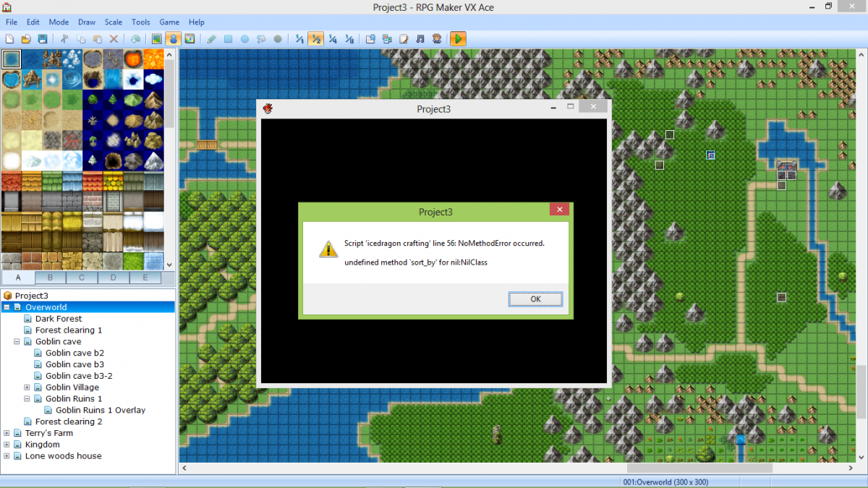Select the Shadow Pen tool
This screenshot has width=868, height=488.
(x=278, y=39)
